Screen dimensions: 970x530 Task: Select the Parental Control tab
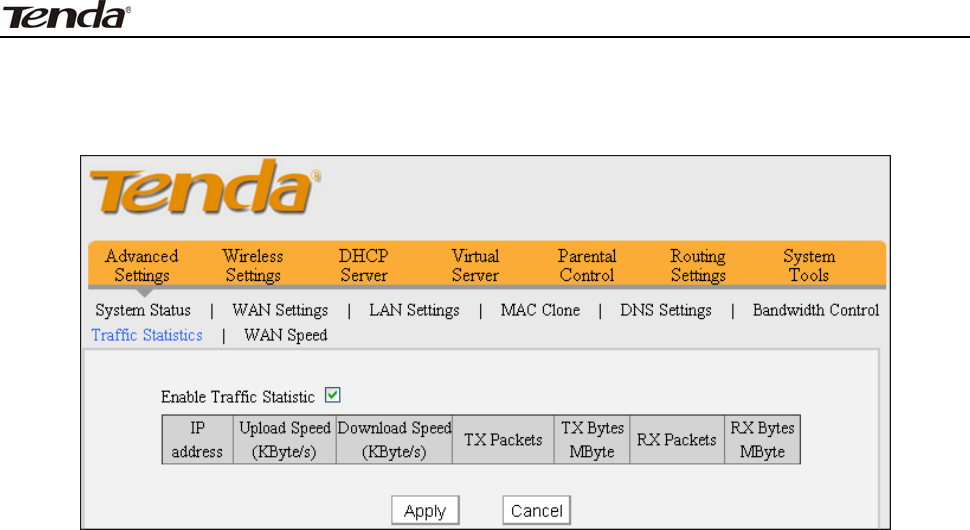pos(587,265)
